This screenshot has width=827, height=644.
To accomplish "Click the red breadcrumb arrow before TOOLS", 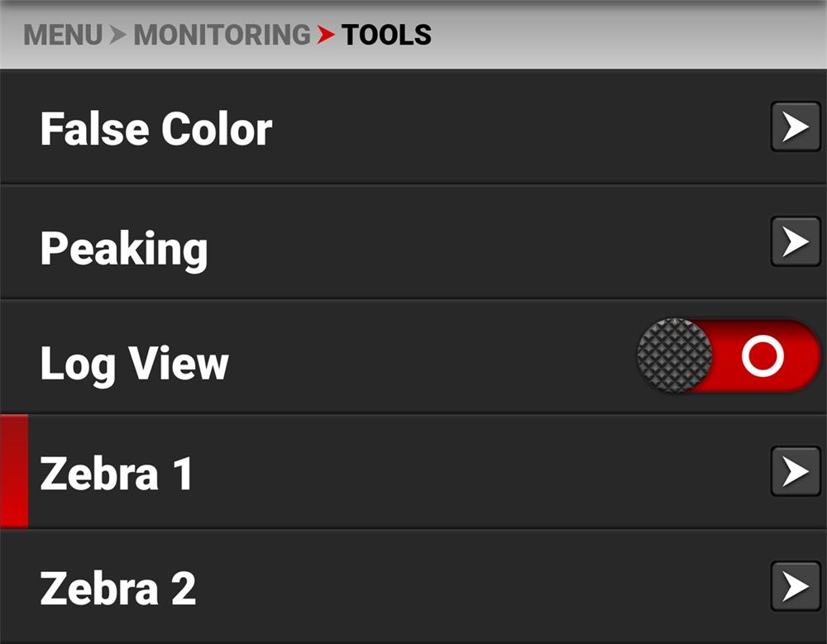I will click(326, 35).
